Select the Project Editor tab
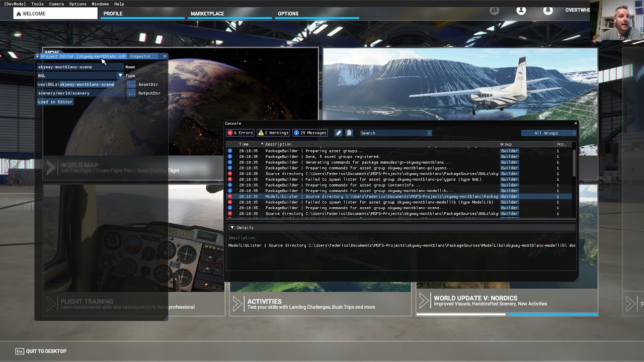 (x=80, y=56)
